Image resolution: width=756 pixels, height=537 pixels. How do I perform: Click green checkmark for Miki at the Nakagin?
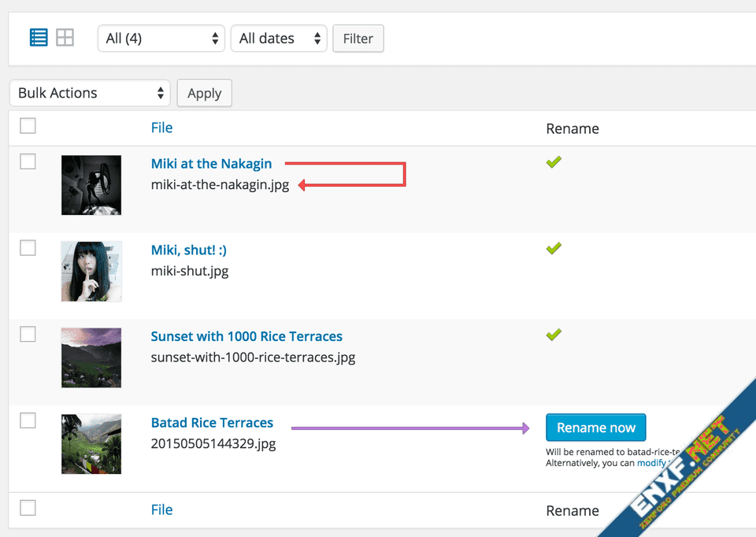pyautogui.click(x=554, y=162)
